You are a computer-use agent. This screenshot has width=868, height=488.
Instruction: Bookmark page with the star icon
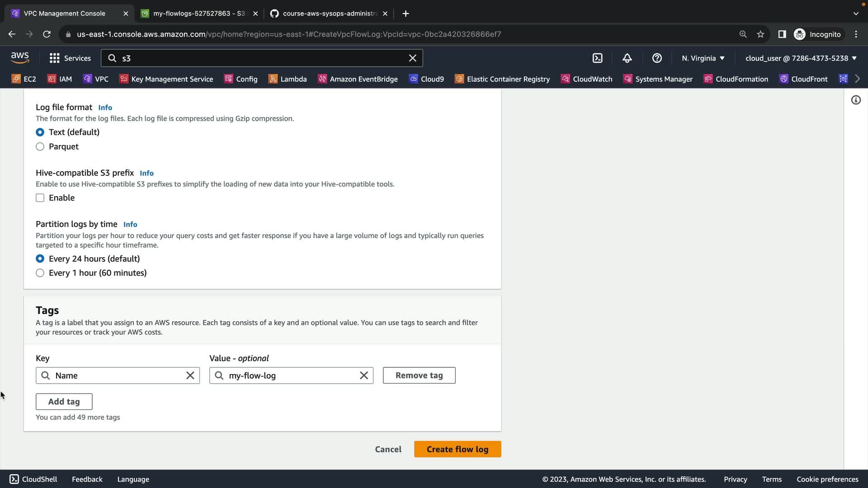click(x=760, y=34)
